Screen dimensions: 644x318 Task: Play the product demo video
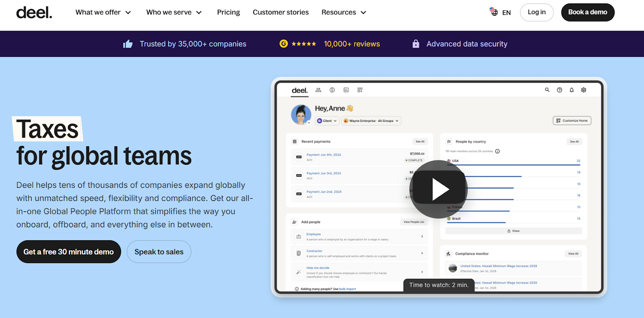tap(439, 189)
